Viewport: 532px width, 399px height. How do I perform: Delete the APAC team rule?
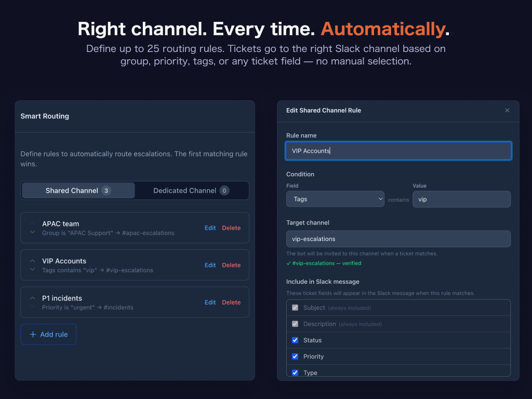tap(231, 228)
